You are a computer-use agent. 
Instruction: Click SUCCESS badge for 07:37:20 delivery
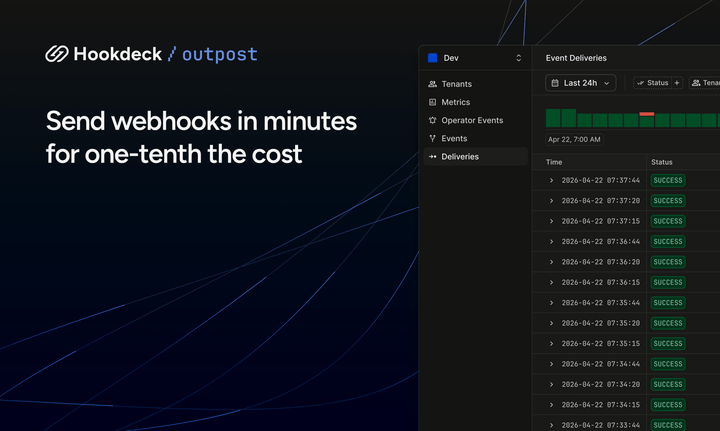667,201
